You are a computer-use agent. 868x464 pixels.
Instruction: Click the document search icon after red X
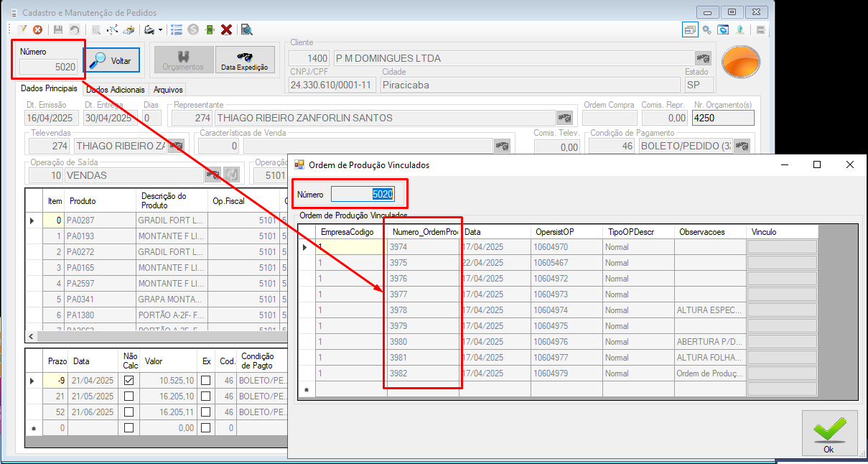246,29
